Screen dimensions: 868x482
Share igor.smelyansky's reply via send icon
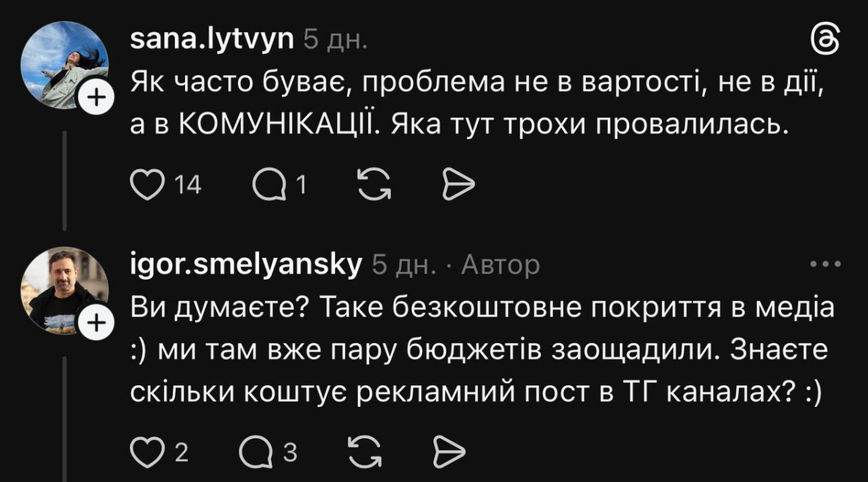pos(448,452)
